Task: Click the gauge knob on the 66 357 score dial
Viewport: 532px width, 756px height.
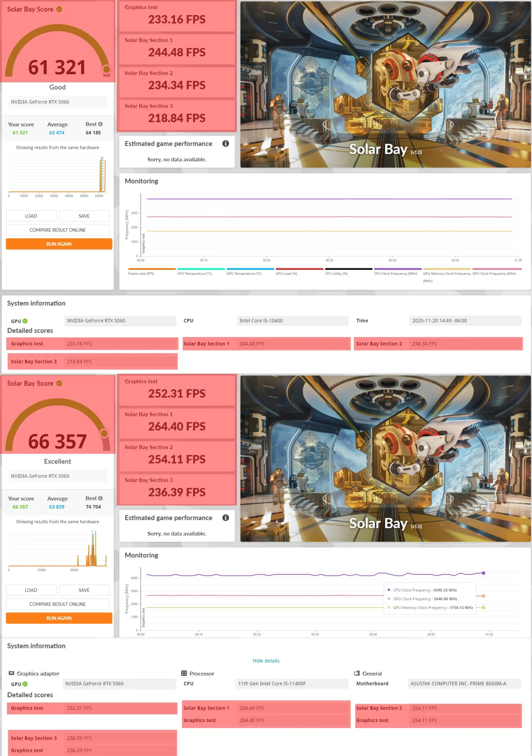Action: tap(104, 433)
